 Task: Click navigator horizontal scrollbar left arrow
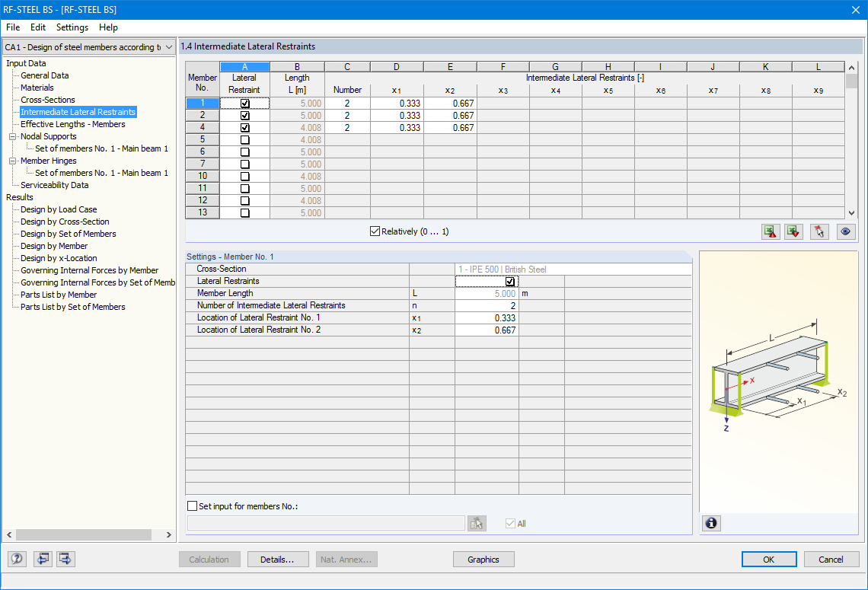(x=9, y=534)
